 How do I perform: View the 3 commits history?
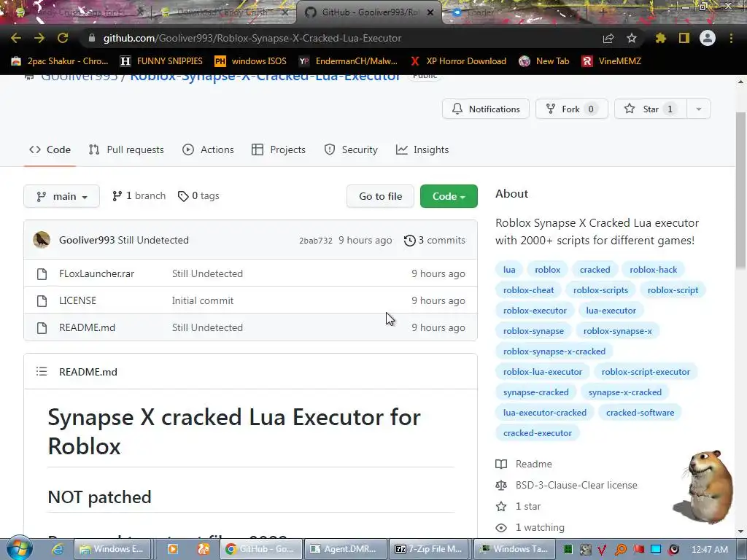click(435, 240)
